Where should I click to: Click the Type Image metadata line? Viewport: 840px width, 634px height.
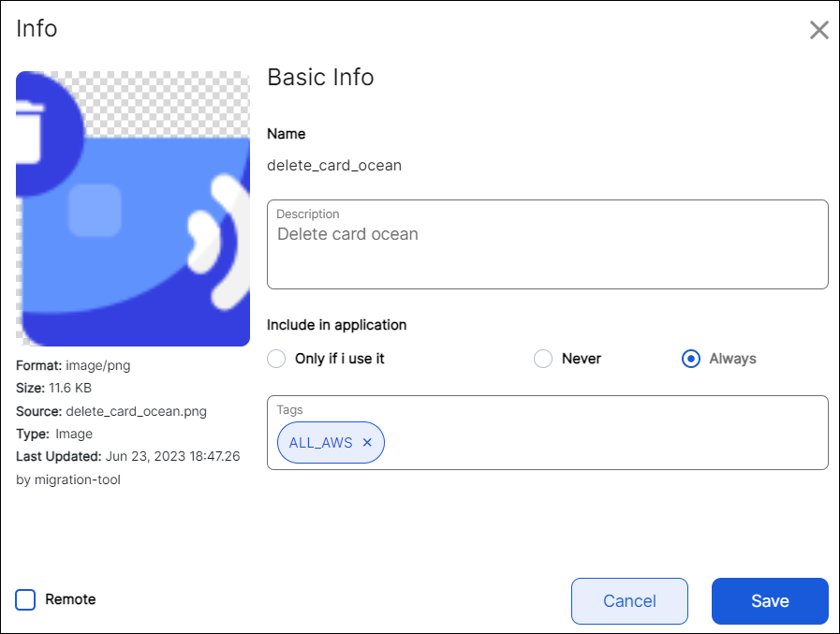pos(54,434)
